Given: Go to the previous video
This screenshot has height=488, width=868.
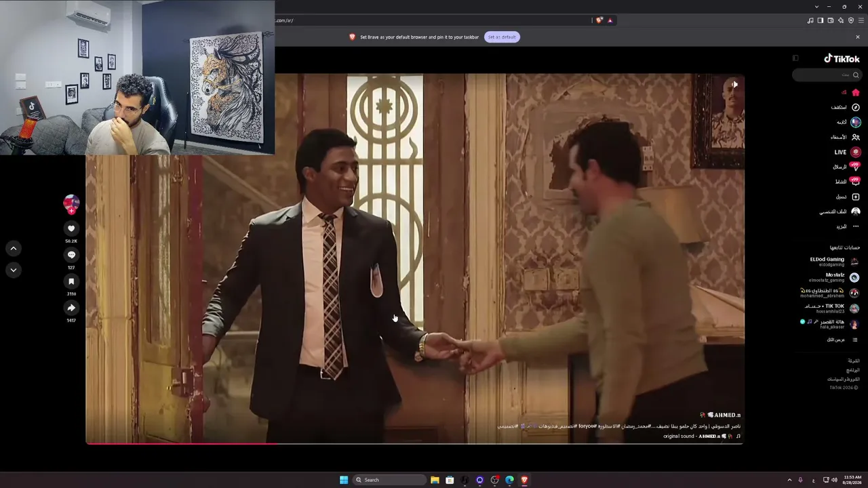Looking at the screenshot, I should pyautogui.click(x=13, y=249).
